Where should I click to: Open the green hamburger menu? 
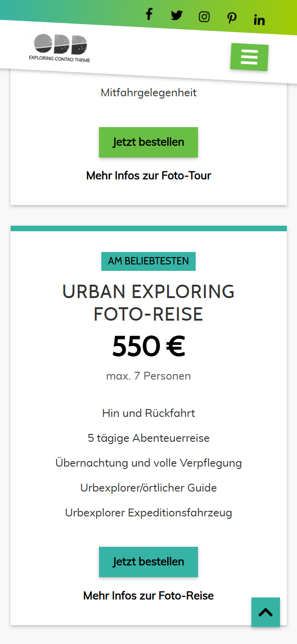click(x=249, y=57)
